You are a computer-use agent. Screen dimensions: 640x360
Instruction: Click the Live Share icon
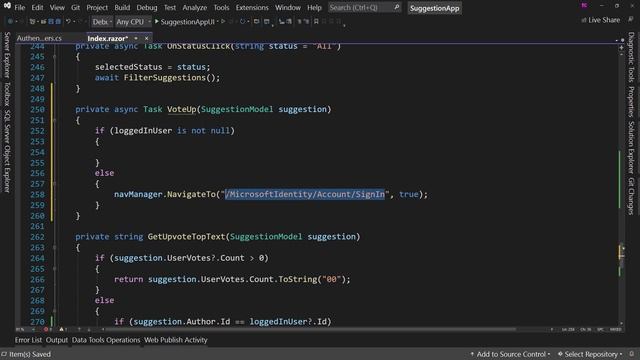584,20
